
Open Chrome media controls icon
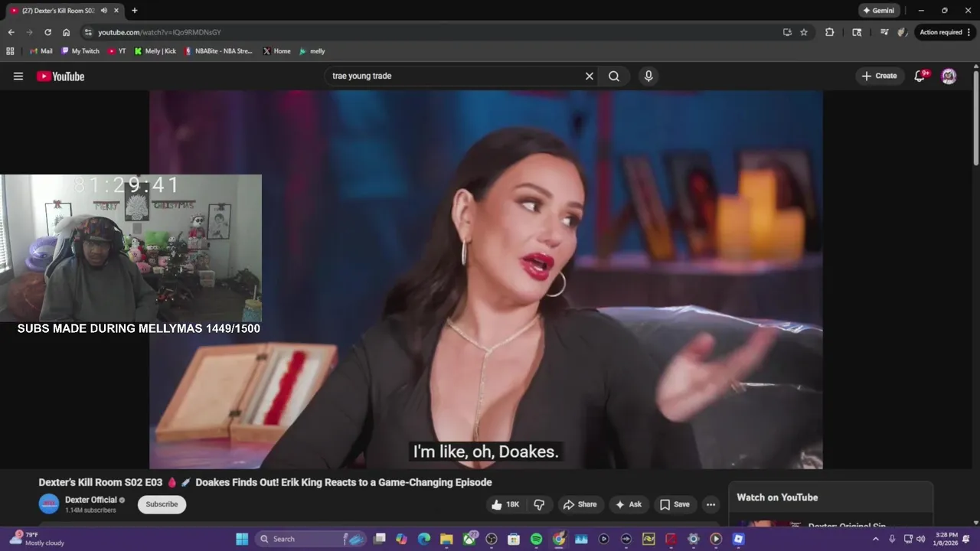point(884,32)
